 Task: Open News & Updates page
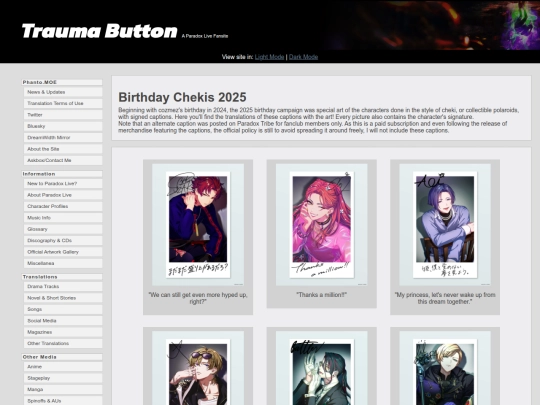[x=63, y=92]
